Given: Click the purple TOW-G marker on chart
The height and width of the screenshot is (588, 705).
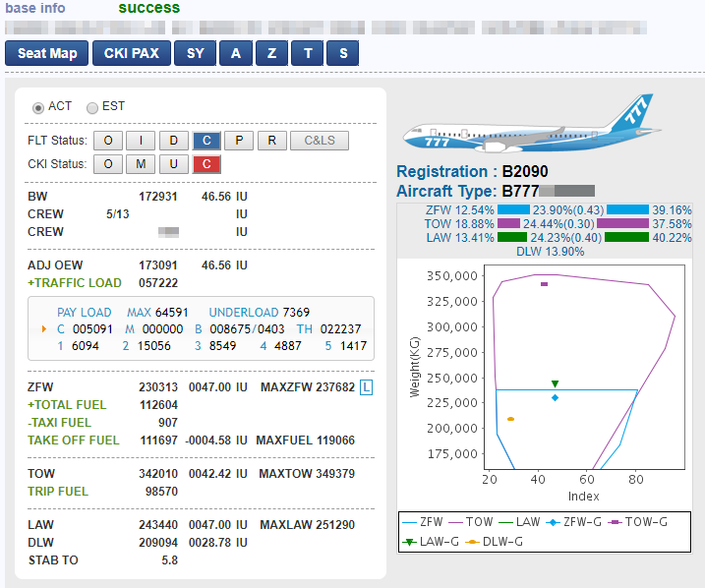Looking at the screenshot, I should pyautogui.click(x=544, y=284).
